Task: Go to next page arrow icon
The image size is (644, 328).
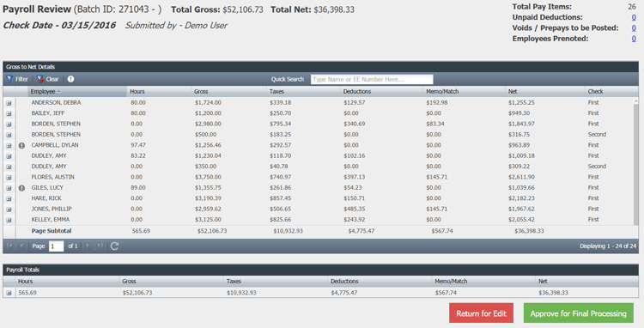Action: point(88,246)
